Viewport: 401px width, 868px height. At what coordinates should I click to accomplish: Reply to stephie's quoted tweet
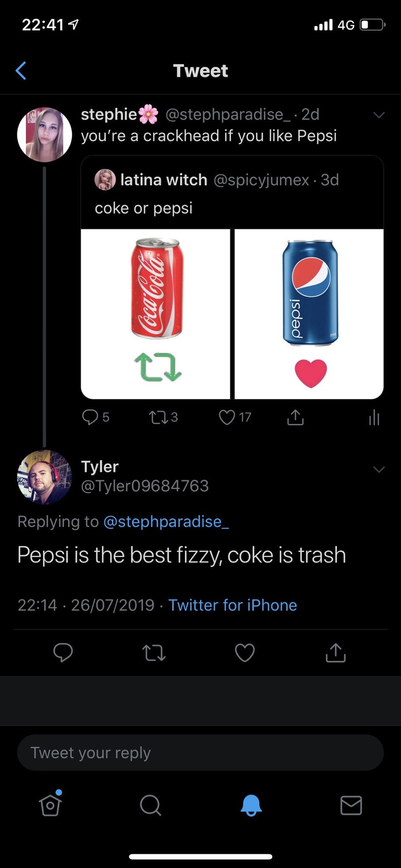tap(90, 417)
